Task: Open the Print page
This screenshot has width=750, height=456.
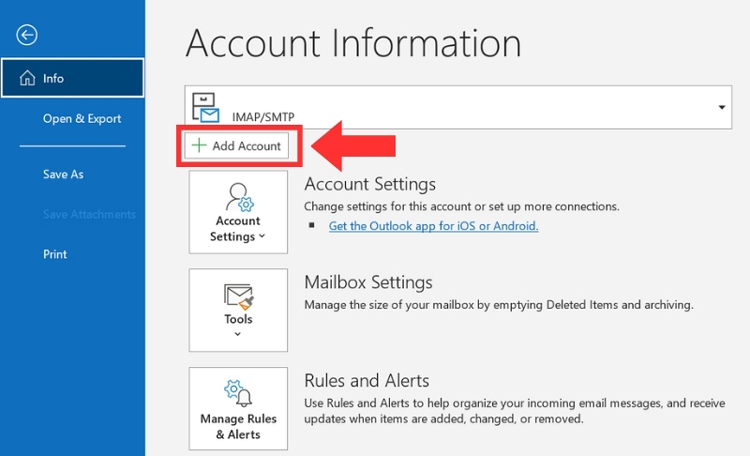Action: 55,254
